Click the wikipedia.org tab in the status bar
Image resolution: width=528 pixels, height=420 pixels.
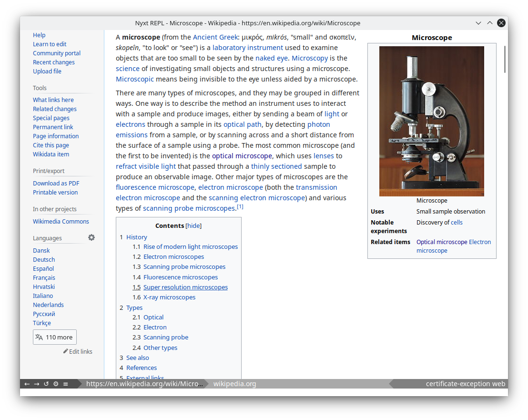coord(235,384)
